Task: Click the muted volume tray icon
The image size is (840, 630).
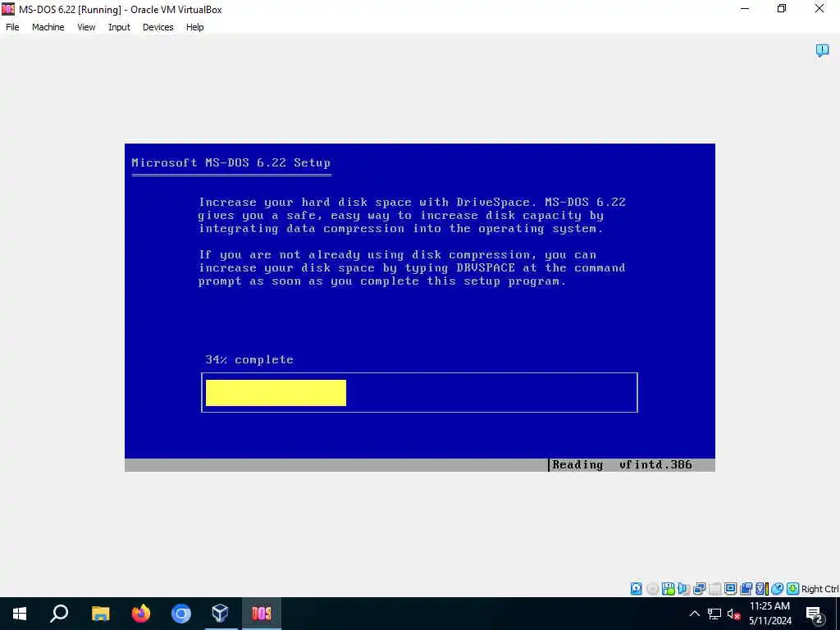Action: pos(734,614)
